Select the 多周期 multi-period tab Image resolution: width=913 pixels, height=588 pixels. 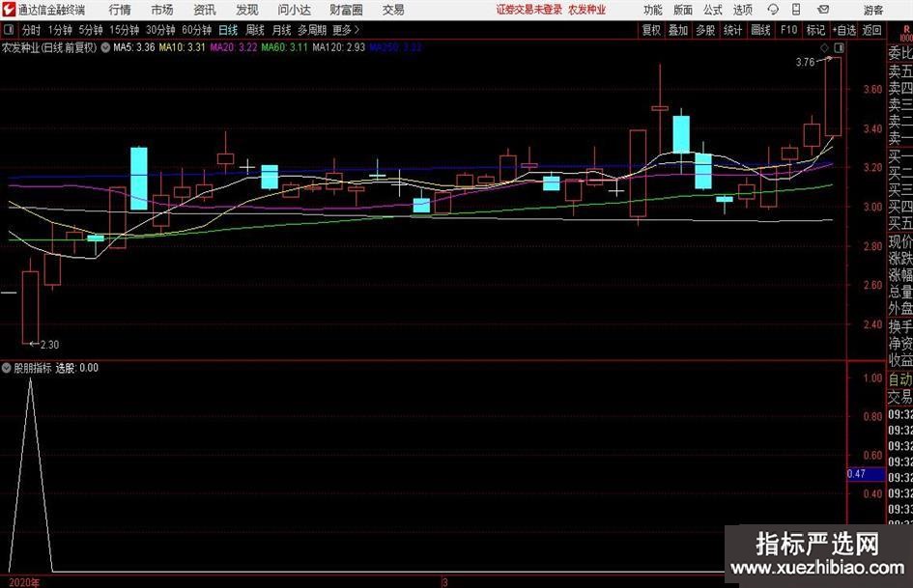click(312, 30)
